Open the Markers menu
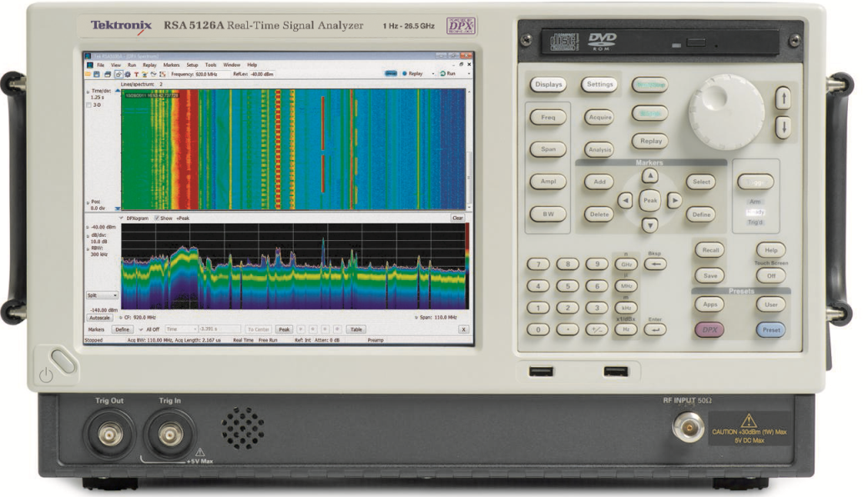This screenshot has height=497, width=868. [172, 65]
